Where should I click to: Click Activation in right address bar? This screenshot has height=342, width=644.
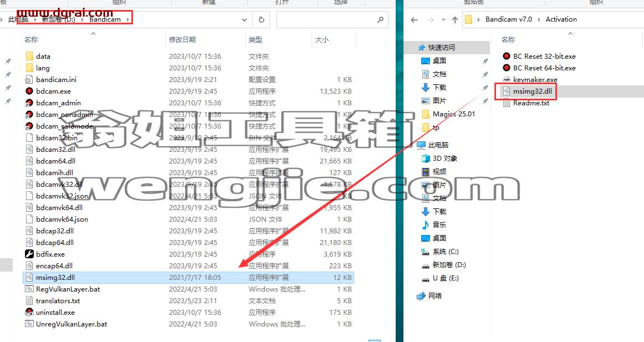point(561,19)
